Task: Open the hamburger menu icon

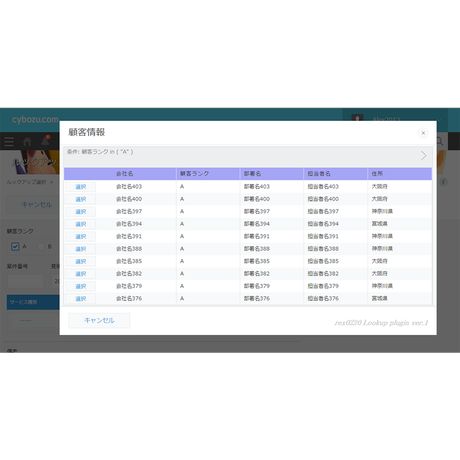Action: coord(9,142)
